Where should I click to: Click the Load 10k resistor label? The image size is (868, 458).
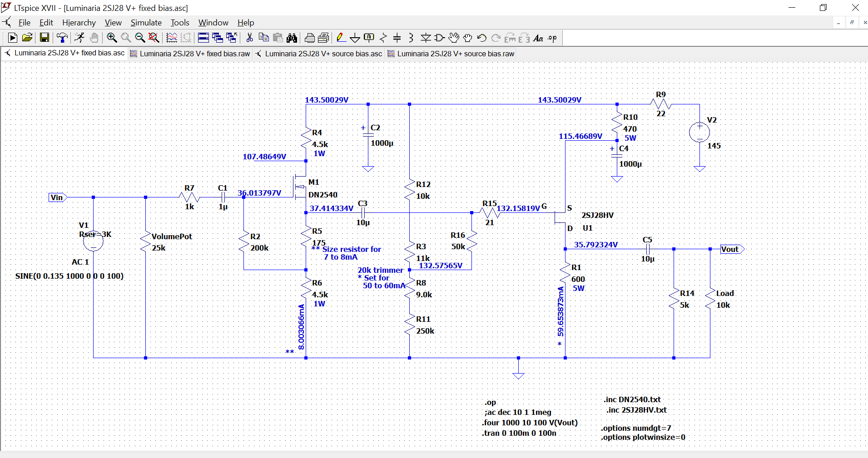(724, 293)
